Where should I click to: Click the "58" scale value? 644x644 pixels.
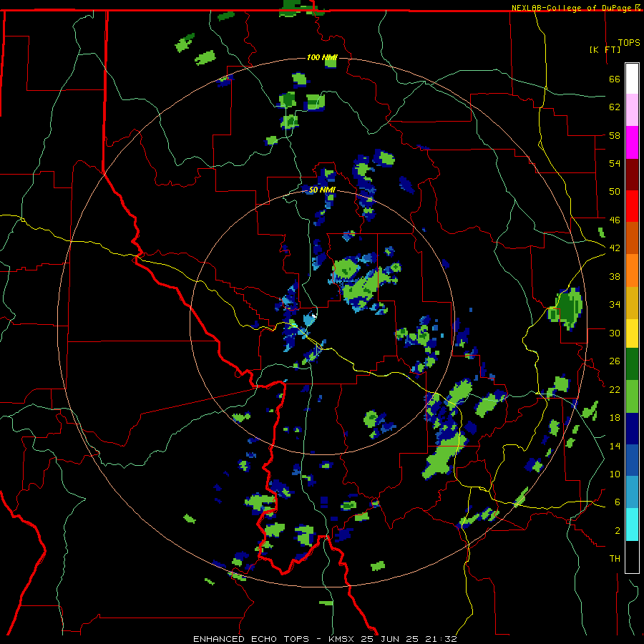[x=615, y=135]
